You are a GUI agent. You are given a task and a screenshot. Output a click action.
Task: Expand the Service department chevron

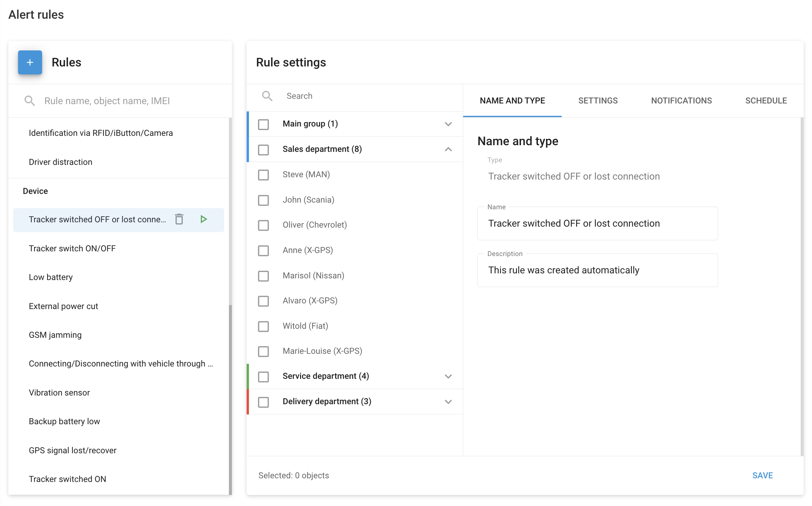[x=448, y=376]
